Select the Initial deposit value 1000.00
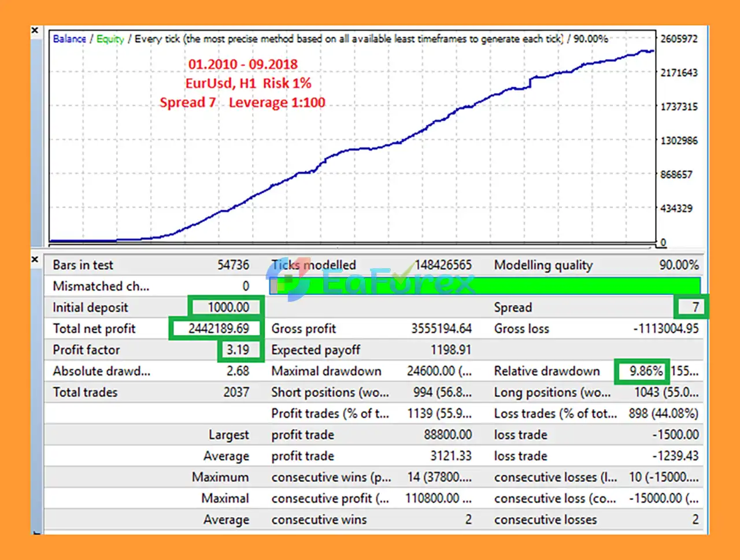The image size is (740, 560). pos(228,307)
